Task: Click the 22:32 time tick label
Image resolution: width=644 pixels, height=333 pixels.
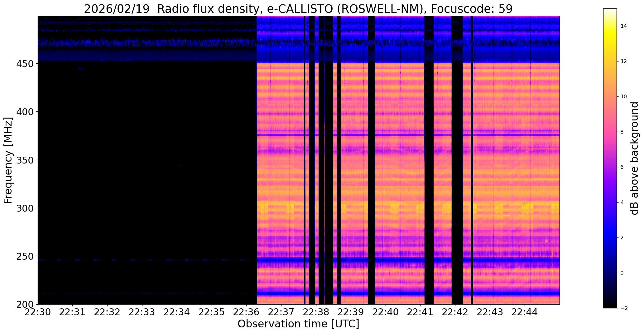Action: pyautogui.click(x=108, y=312)
